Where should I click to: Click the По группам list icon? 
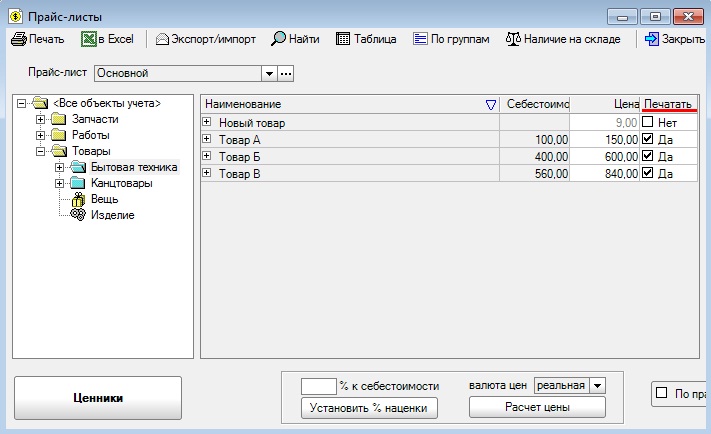tap(420, 39)
